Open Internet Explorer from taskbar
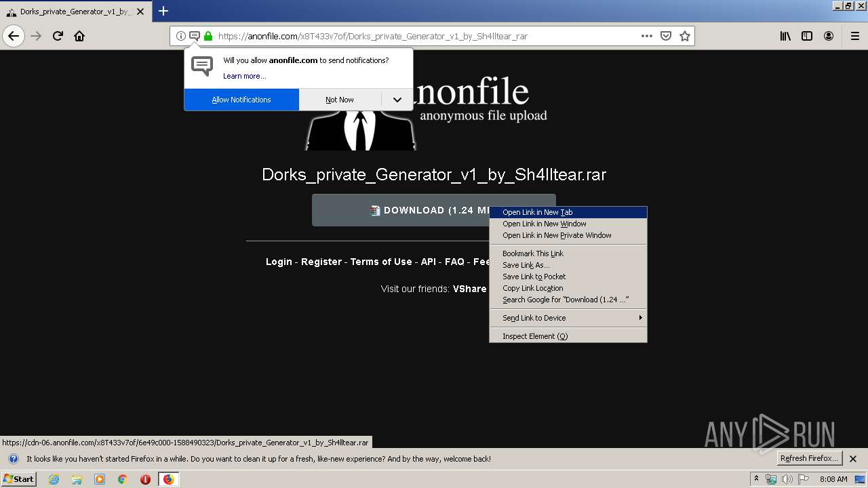Image resolution: width=868 pixels, height=488 pixels. point(54,479)
